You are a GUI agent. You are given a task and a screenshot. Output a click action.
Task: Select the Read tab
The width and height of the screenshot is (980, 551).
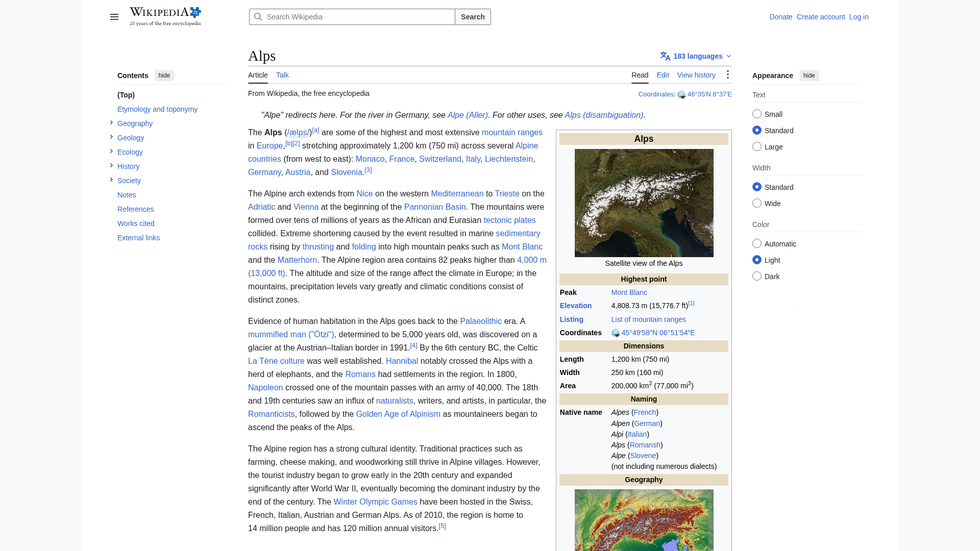click(x=640, y=75)
